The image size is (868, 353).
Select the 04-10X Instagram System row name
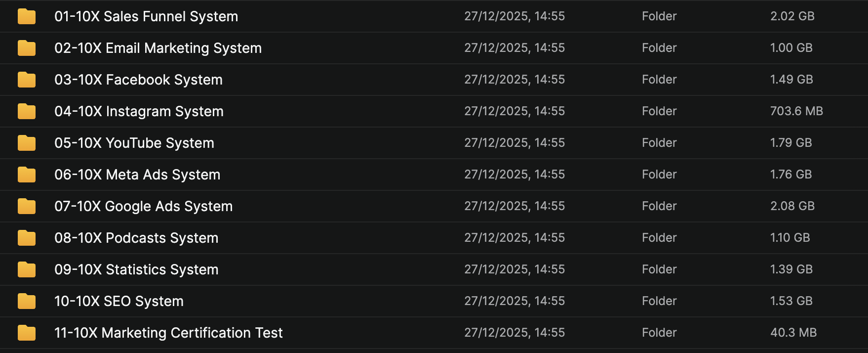click(x=139, y=111)
